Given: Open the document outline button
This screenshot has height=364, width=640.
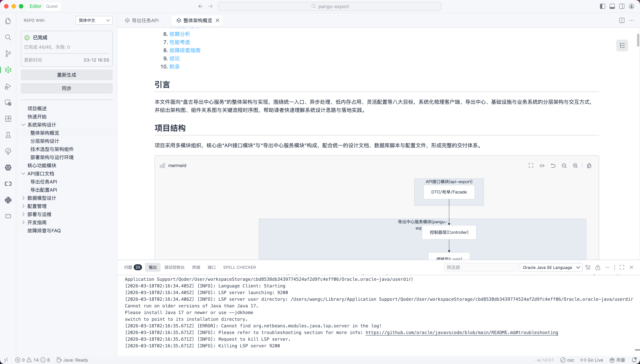Looking at the screenshot, I should coord(622,45).
